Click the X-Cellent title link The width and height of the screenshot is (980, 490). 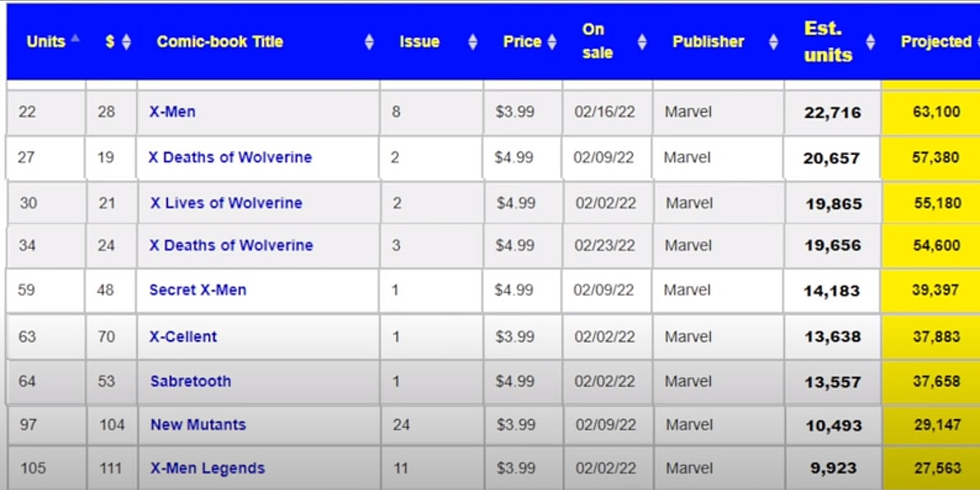tap(183, 336)
